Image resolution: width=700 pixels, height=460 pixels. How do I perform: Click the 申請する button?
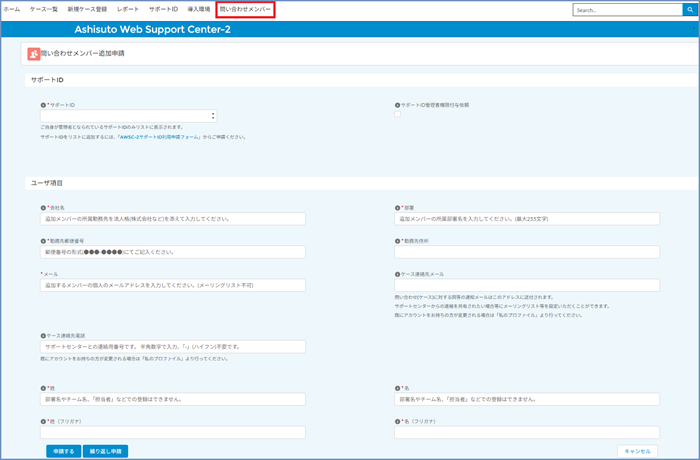62,451
